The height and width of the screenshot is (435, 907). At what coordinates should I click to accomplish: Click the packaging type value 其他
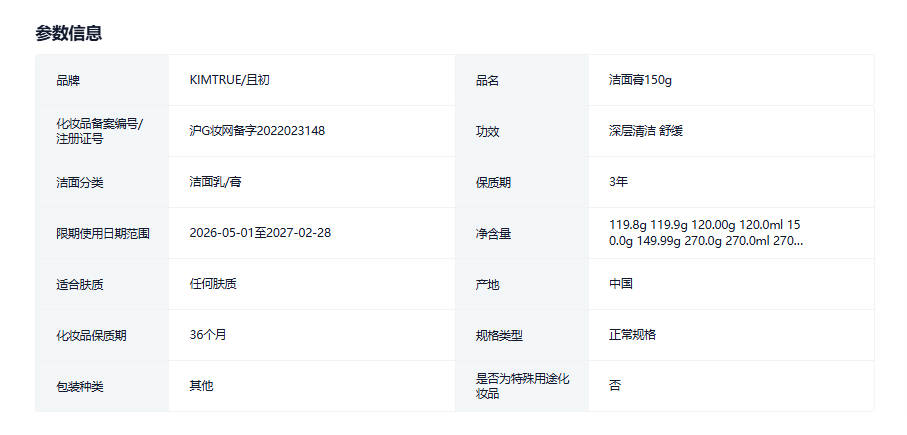click(x=201, y=386)
